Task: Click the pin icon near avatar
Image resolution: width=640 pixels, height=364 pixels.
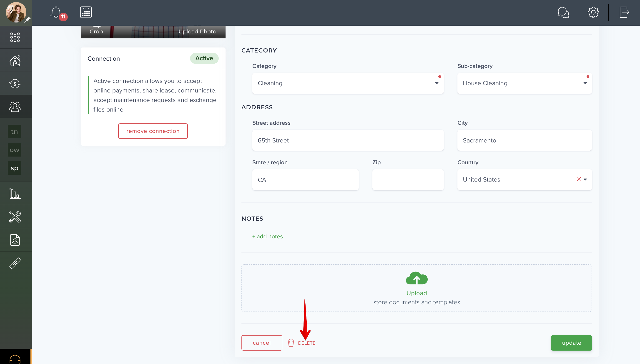Action: (28, 20)
